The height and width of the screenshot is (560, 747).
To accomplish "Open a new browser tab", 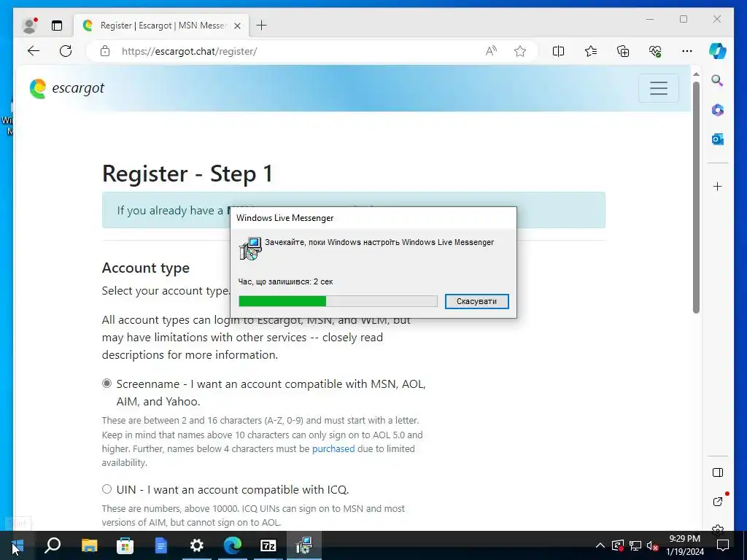I will click(x=262, y=26).
